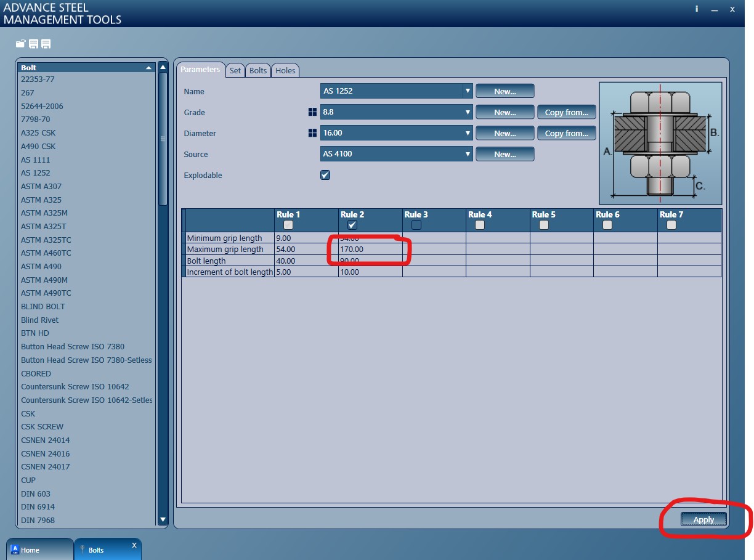This screenshot has width=754, height=560.
Task: Click the Apply button
Action: point(703,519)
